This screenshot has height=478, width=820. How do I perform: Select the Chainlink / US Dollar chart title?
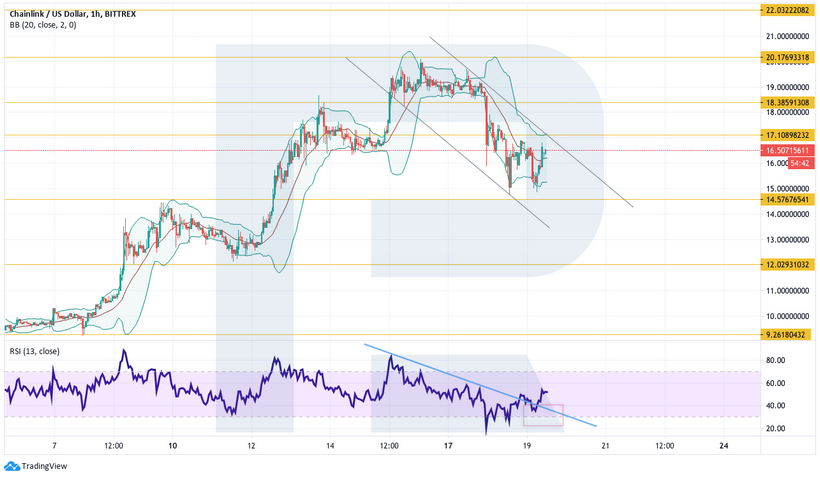73,14
